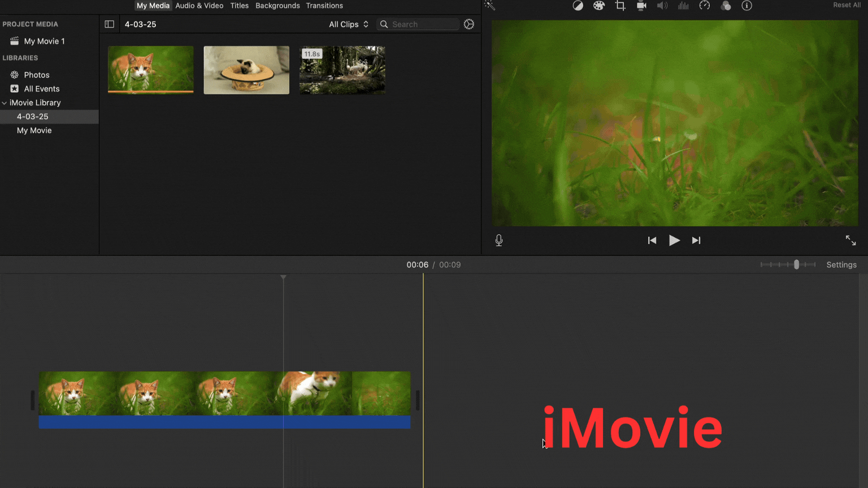Viewport: 868px width, 488px height.
Task: Open the color balance tool
Action: [578, 6]
